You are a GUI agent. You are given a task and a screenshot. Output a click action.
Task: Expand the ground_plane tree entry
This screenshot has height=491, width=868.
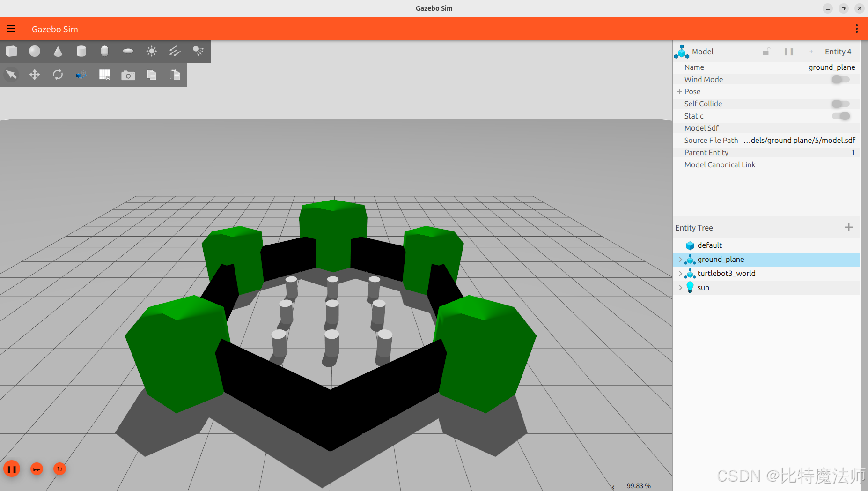tap(681, 259)
